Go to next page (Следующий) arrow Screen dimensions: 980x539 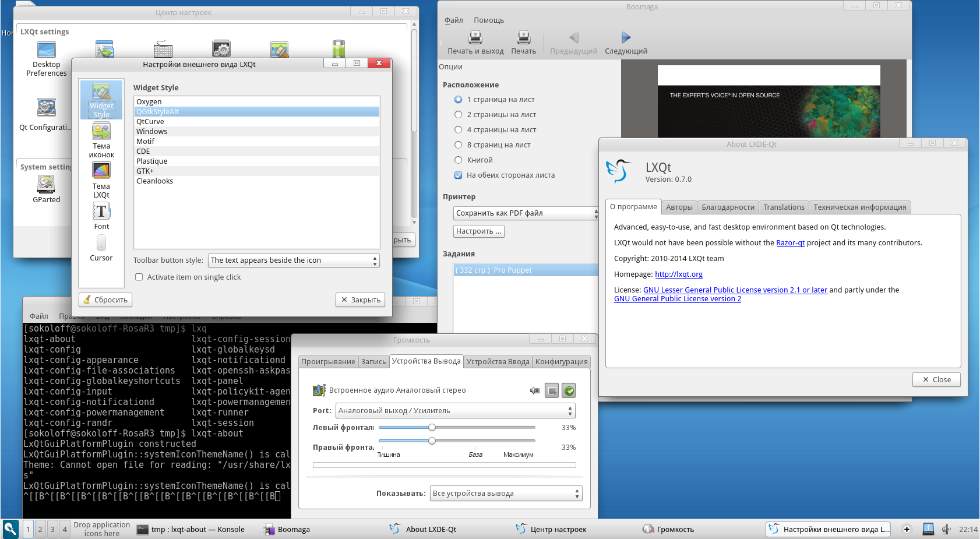pos(626,38)
